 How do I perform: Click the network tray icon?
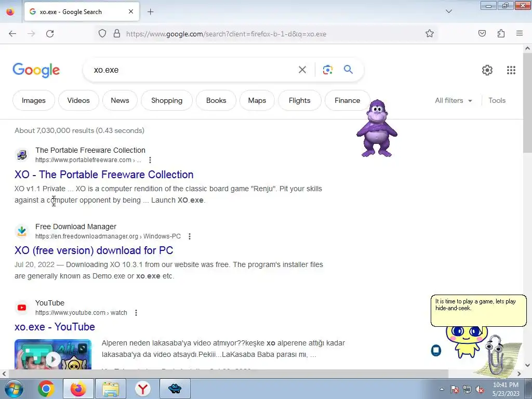467,389
